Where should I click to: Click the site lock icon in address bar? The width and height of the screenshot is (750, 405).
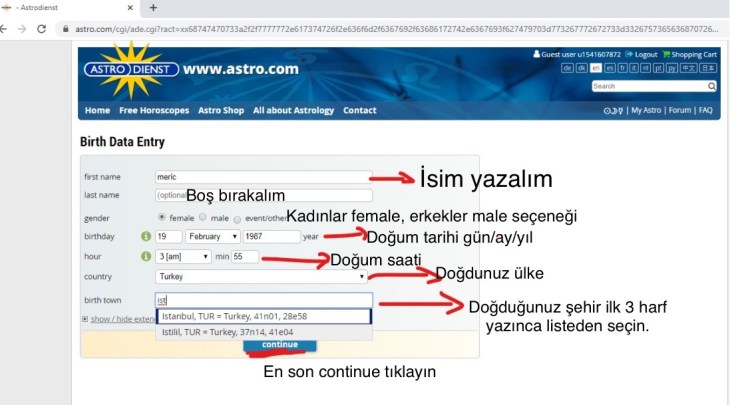click(66, 29)
